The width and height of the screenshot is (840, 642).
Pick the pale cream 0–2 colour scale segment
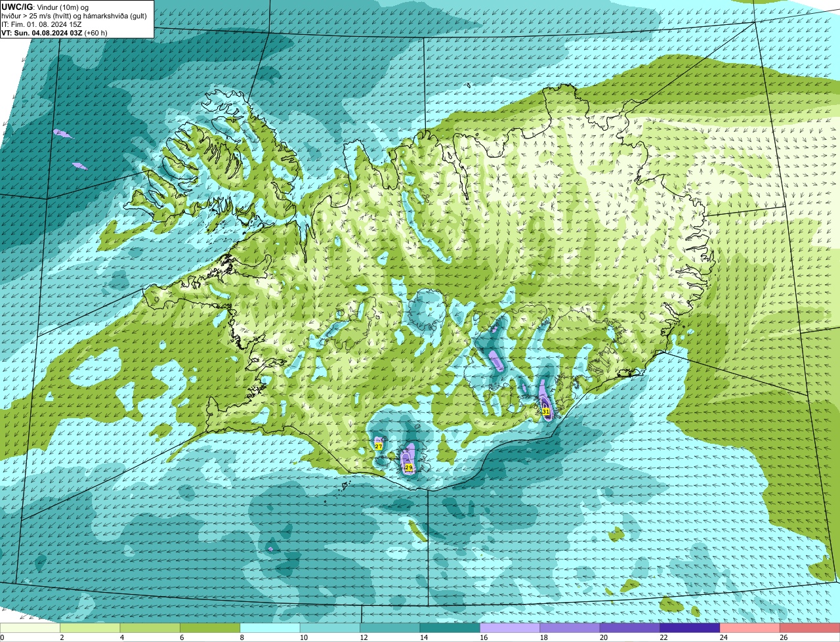30,628
